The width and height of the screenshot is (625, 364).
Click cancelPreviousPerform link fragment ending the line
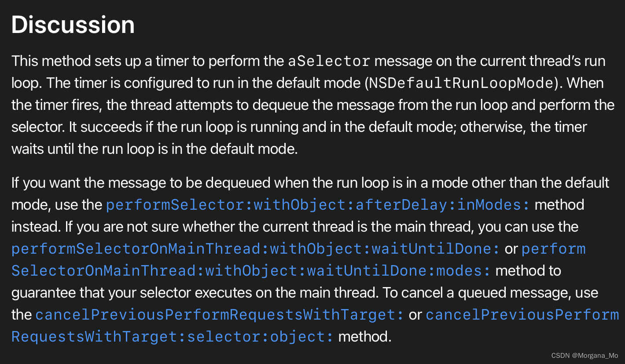pos(522,315)
